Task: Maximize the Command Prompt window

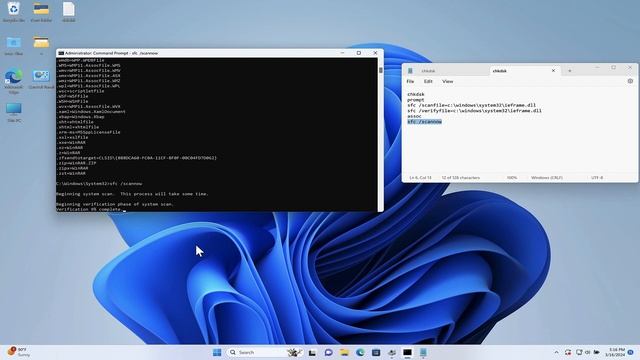Action: click(359, 53)
